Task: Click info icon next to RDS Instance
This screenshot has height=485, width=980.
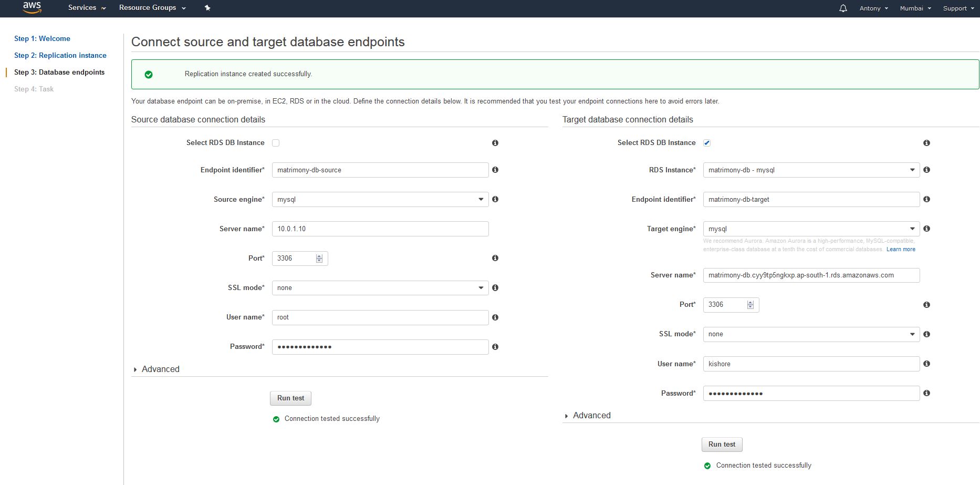Action: pos(926,170)
